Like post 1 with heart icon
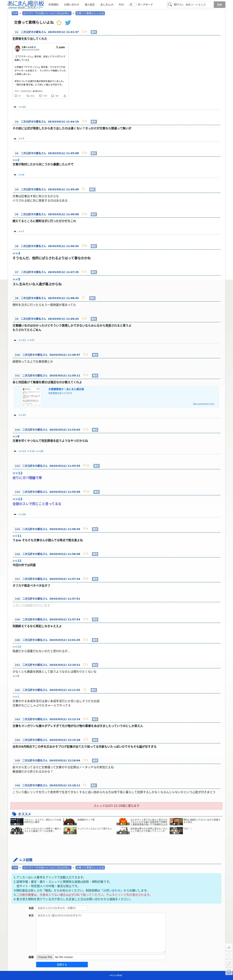 [x=83, y=32]
